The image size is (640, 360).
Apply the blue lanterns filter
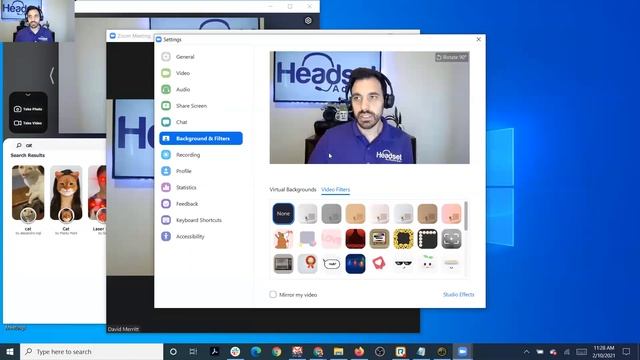pyautogui.click(x=356, y=264)
